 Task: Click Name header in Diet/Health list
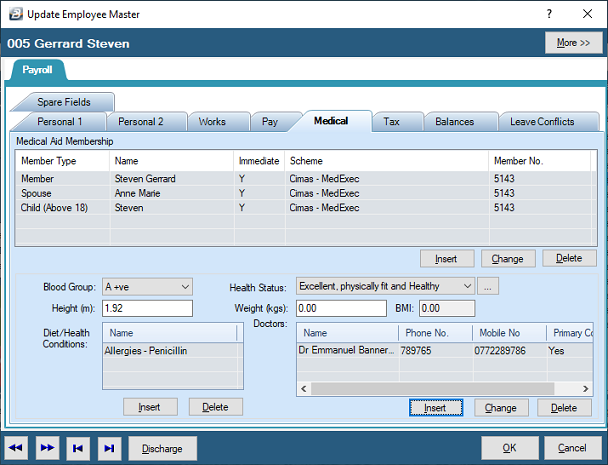tap(170, 333)
